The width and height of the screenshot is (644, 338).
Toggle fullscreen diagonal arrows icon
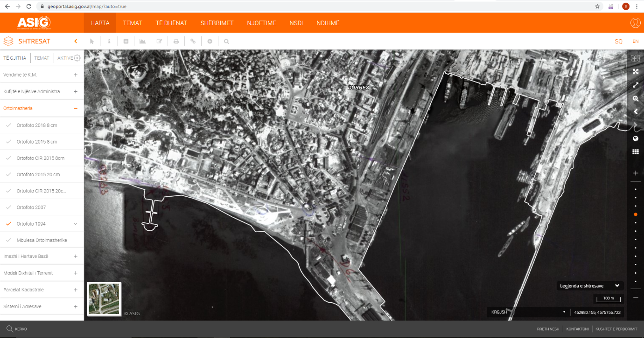635,85
